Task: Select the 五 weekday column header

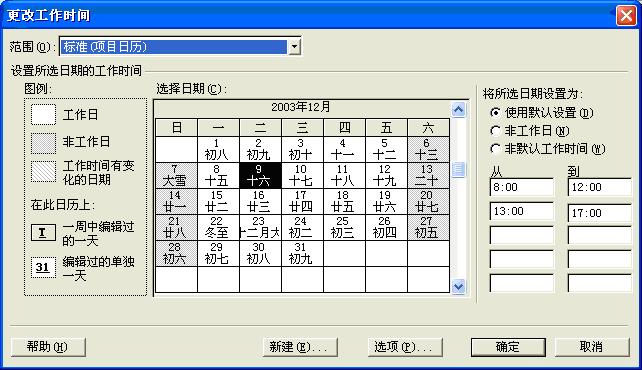Action: [387, 128]
